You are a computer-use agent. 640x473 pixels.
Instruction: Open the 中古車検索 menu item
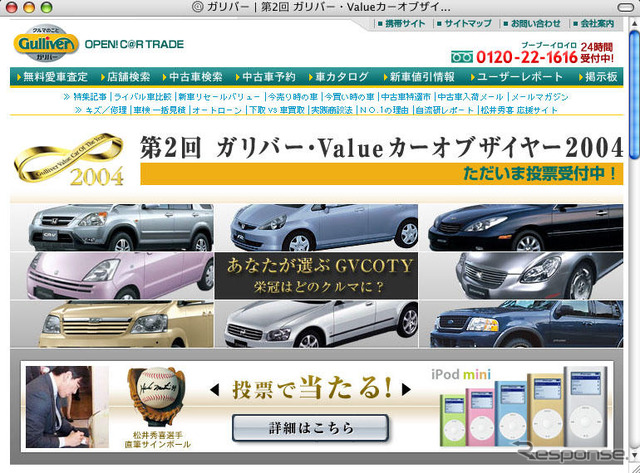[x=193, y=77]
